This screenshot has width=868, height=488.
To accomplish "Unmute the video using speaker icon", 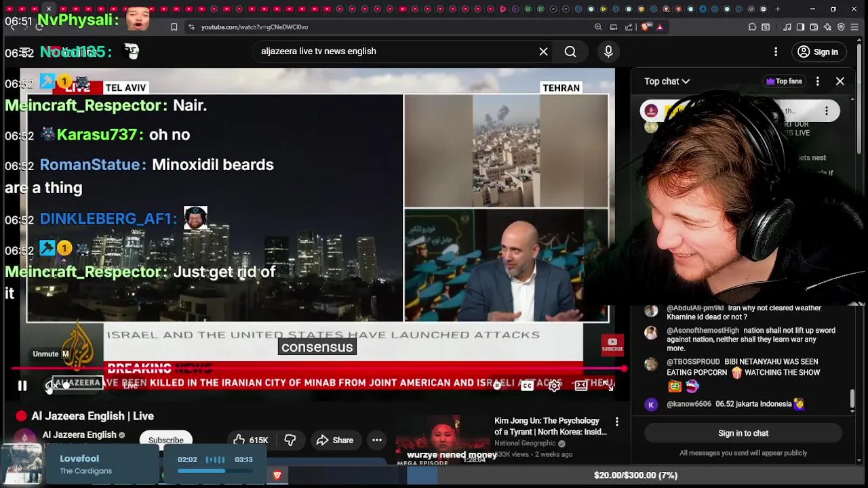I will point(50,386).
